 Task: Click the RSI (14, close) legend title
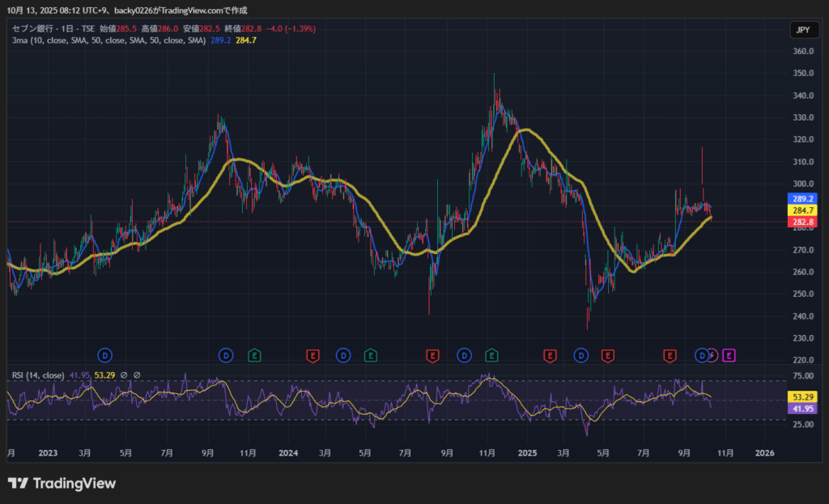[x=38, y=375]
